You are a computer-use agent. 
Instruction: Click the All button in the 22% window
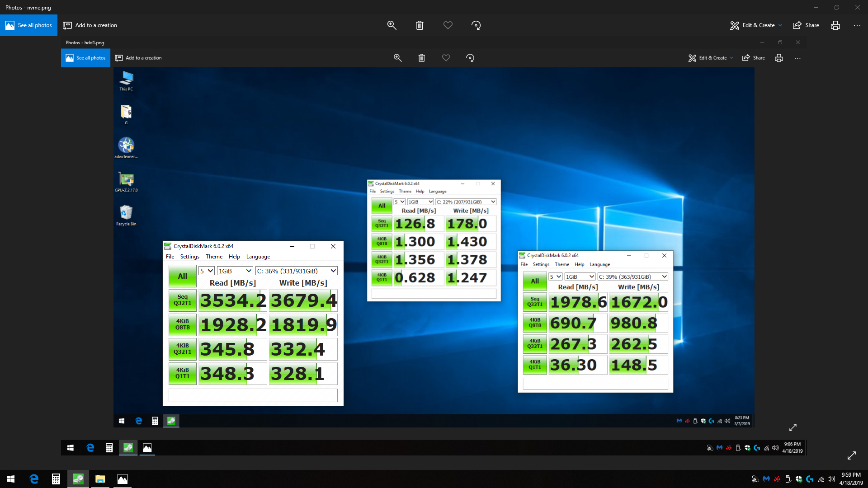point(382,206)
